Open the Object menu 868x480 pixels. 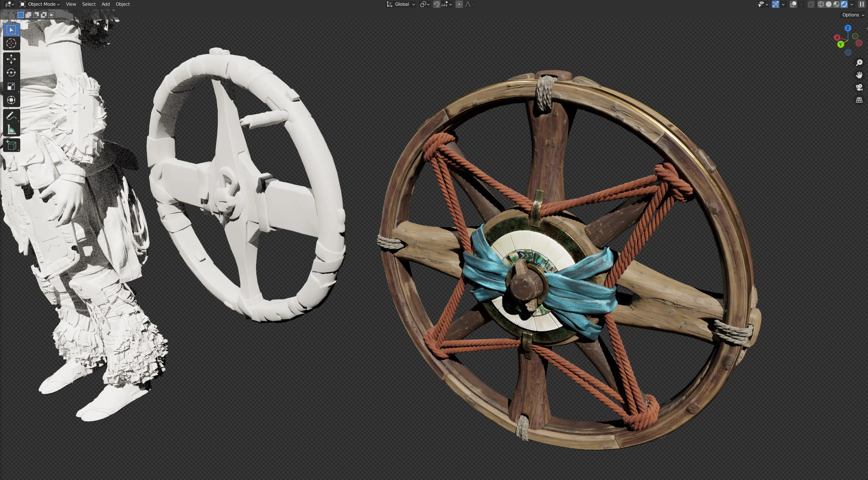[123, 4]
